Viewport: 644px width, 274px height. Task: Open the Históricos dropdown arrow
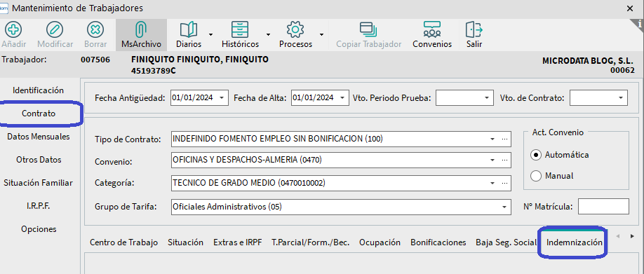point(268,34)
